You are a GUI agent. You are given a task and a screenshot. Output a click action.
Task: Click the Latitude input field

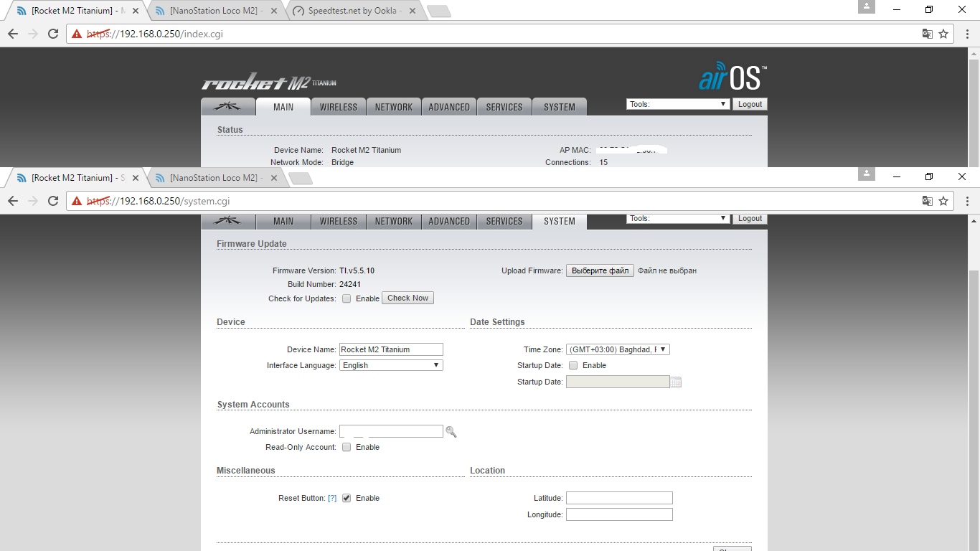(x=619, y=498)
